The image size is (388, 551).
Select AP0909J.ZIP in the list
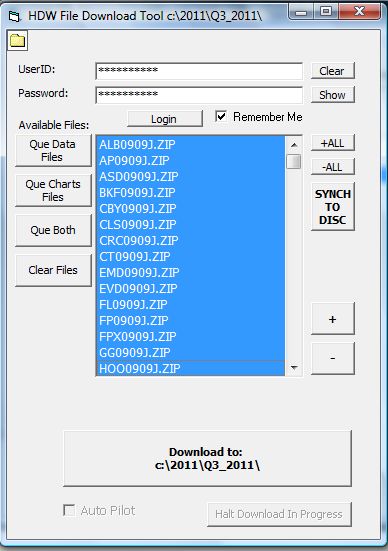pyautogui.click(x=190, y=161)
